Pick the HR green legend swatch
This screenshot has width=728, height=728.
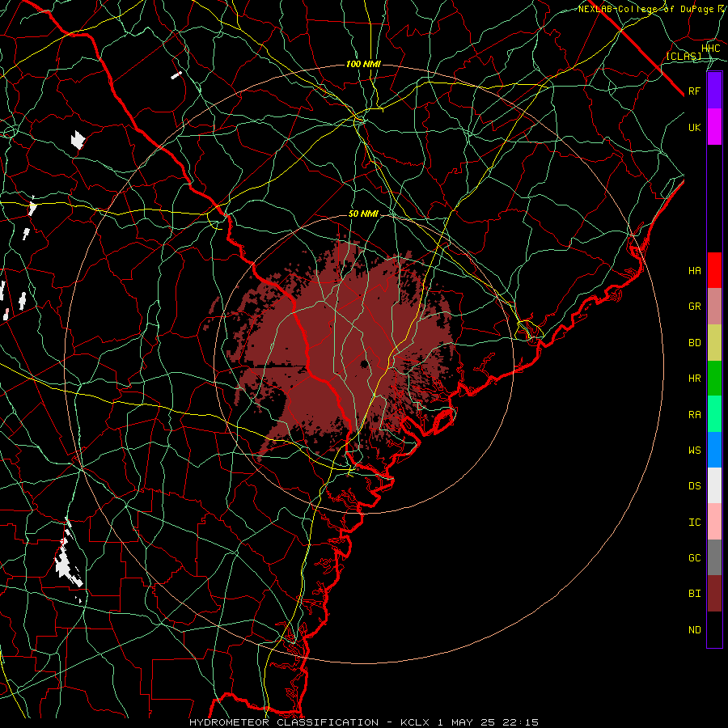coord(714,378)
